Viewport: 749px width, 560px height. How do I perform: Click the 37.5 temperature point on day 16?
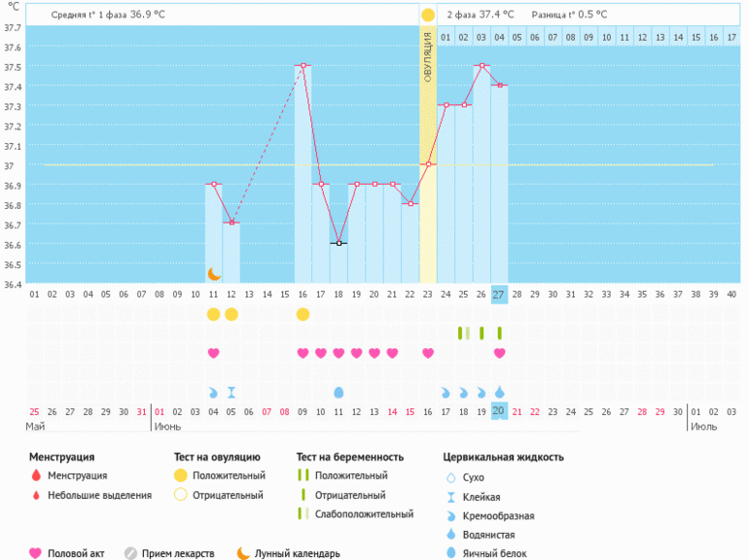(303, 65)
